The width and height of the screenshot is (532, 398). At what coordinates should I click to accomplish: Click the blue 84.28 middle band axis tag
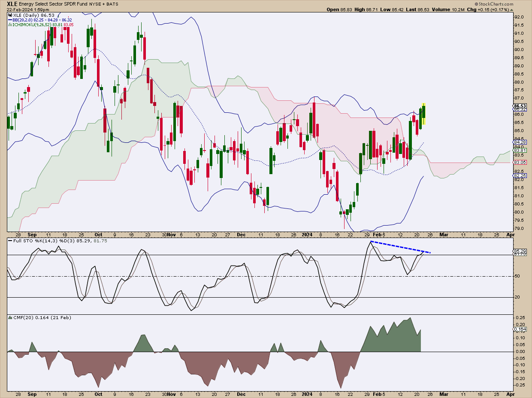tap(520, 142)
